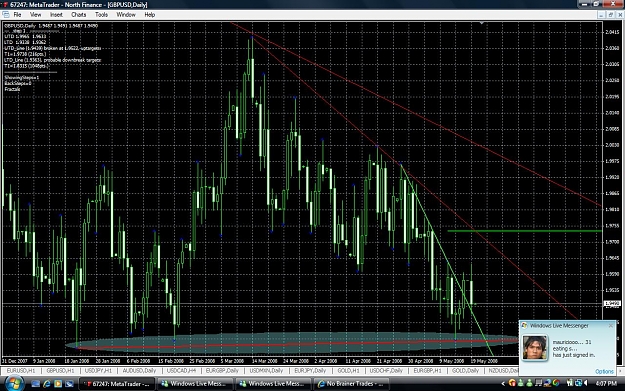Open the File menu
The image size is (625, 391).
tap(17, 15)
